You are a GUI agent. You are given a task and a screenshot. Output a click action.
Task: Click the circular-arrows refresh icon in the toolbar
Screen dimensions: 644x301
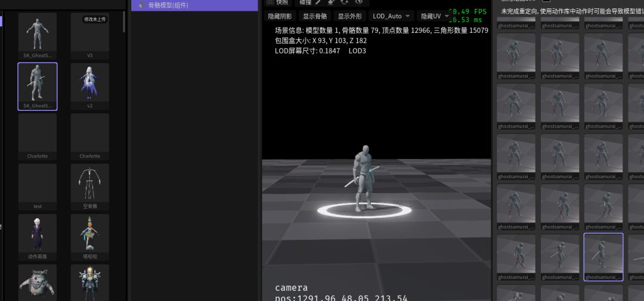tap(344, 2)
